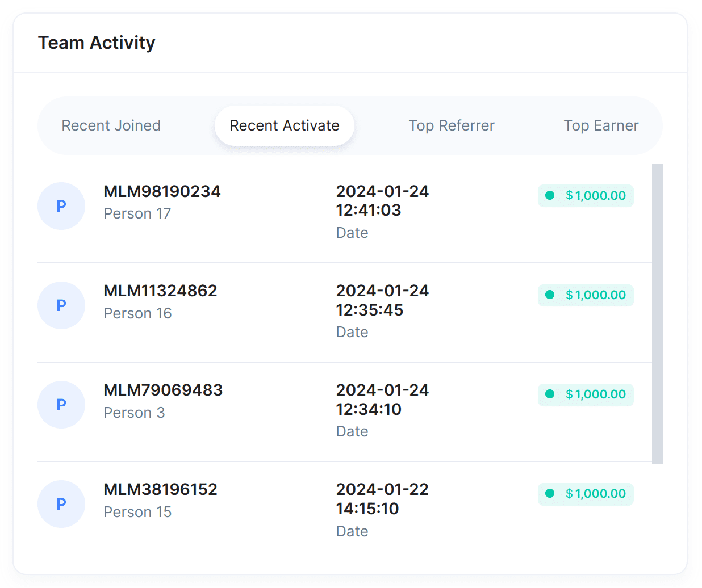The height and width of the screenshot is (588, 702).
Task: Click the avatar icon for Person 15
Action: click(61, 504)
